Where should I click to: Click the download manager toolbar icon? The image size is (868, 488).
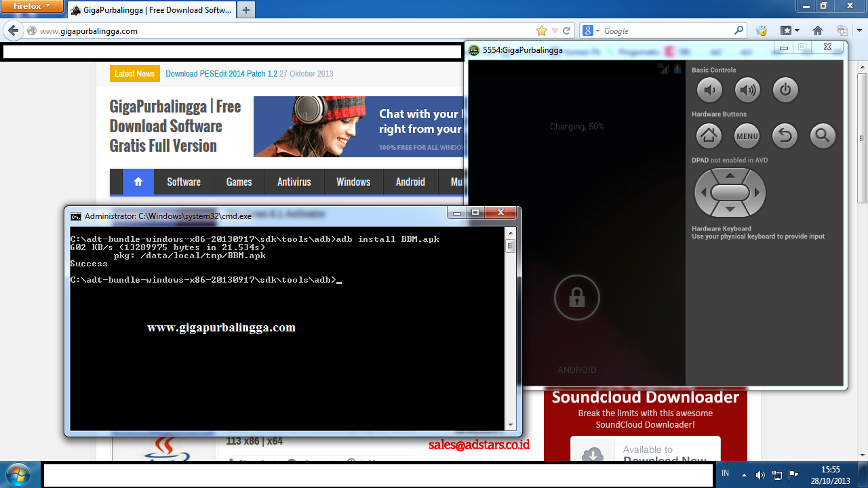tap(762, 30)
